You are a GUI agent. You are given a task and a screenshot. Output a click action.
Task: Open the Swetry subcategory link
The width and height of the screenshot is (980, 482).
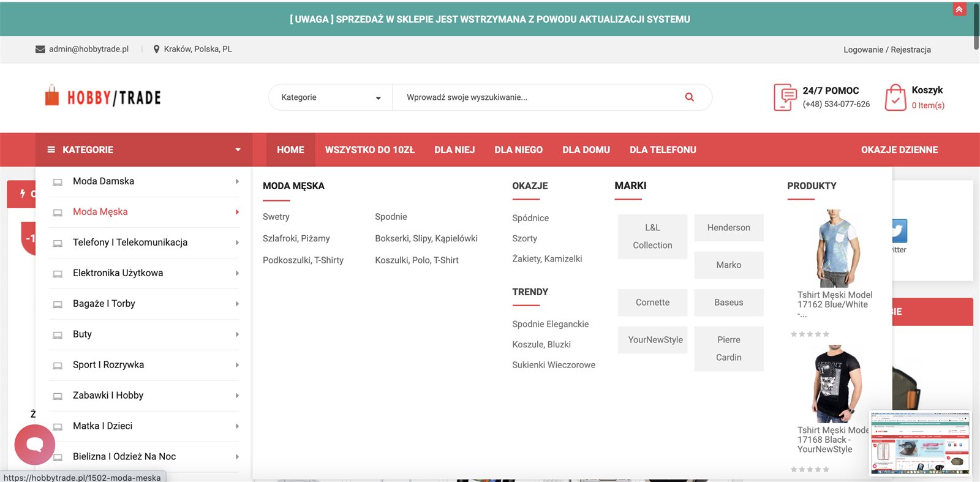pyautogui.click(x=276, y=217)
